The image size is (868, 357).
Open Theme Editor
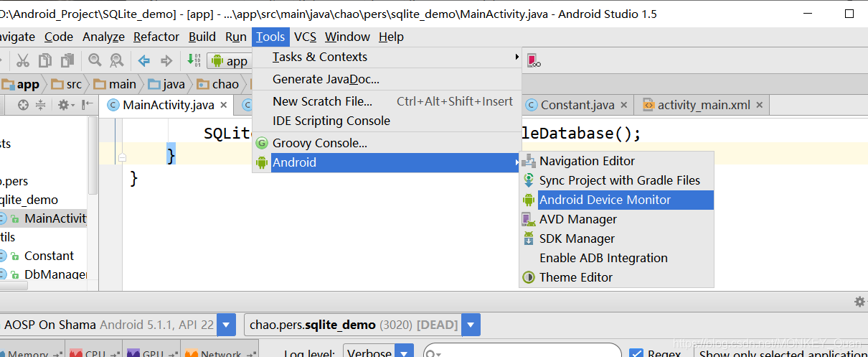pos(617,277)
